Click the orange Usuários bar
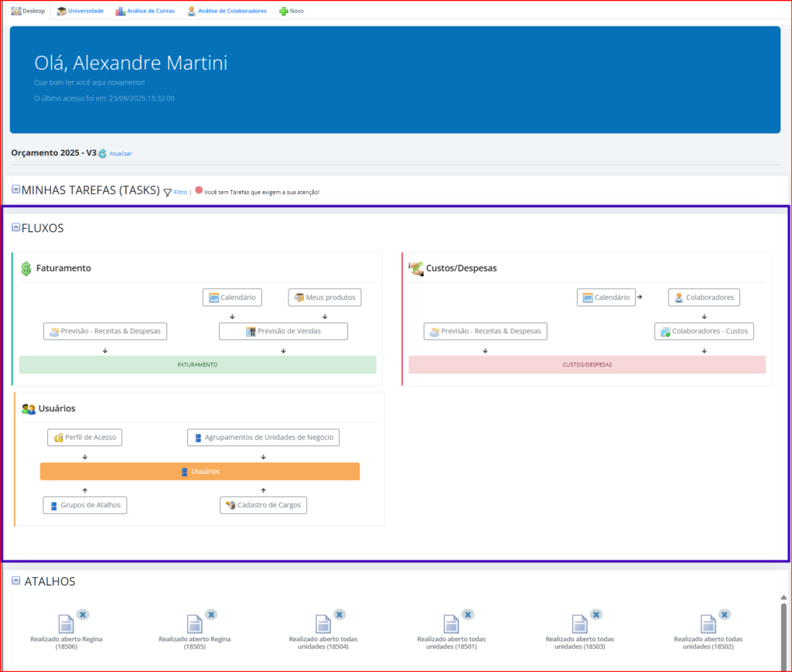Image resolution: width=792 pixels, height=672 pixels. (200, 472)
